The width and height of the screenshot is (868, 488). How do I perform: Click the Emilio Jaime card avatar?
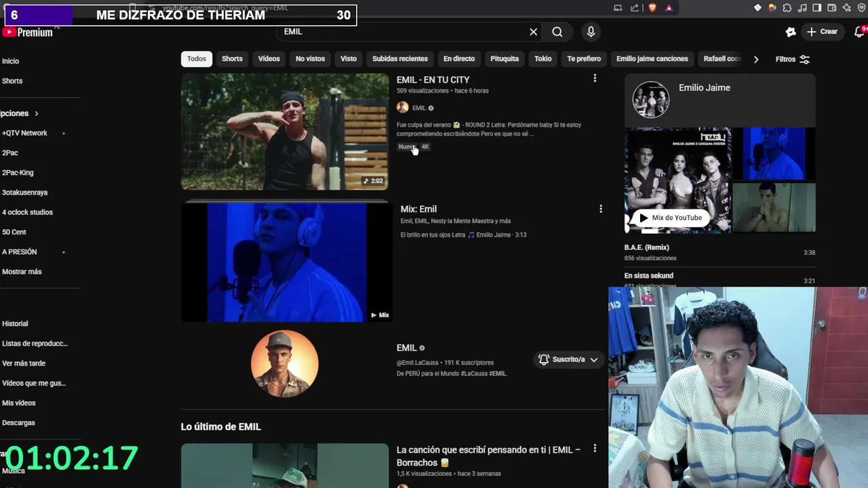point(651,100)
